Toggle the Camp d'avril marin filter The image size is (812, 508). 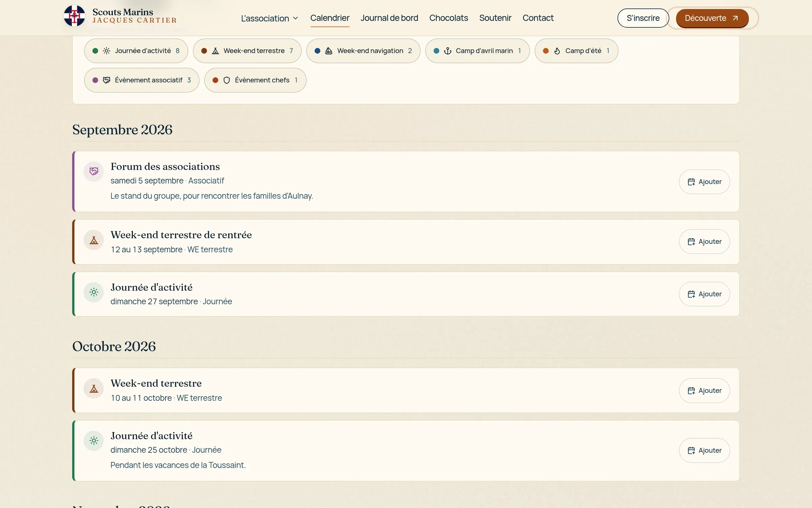[477, 51]
